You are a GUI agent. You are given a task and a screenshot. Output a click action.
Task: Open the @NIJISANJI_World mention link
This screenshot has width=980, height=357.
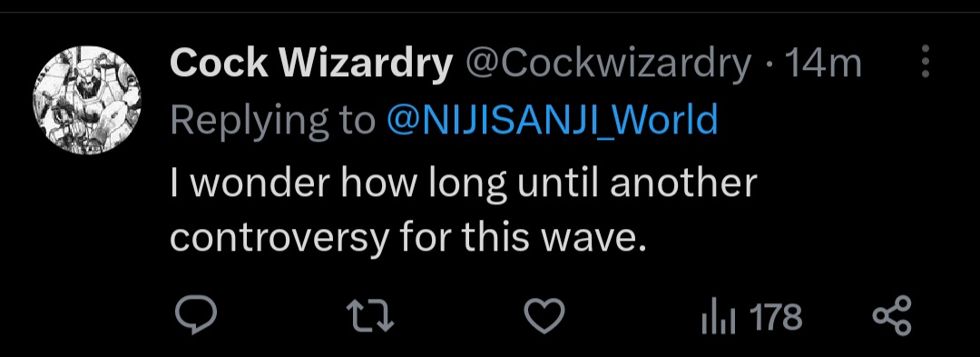point(552,119)
